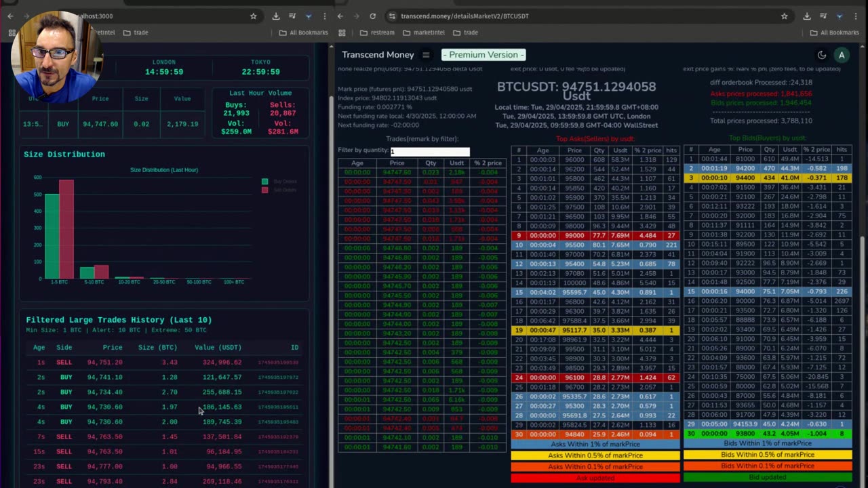868x488 pixels.
Task: Select red ask row 24 priced 96100
Action: click(x=595, y=378)
